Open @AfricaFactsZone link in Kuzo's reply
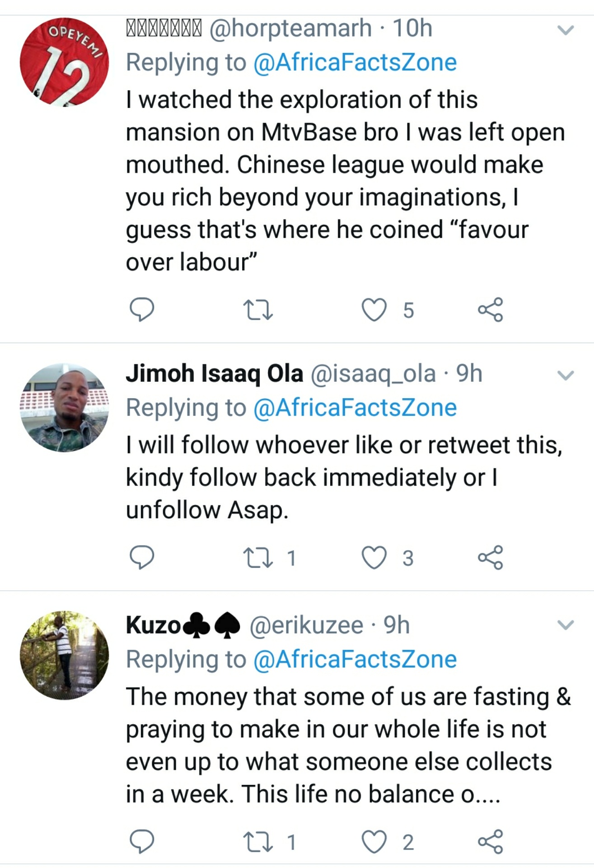 point(355,659)
